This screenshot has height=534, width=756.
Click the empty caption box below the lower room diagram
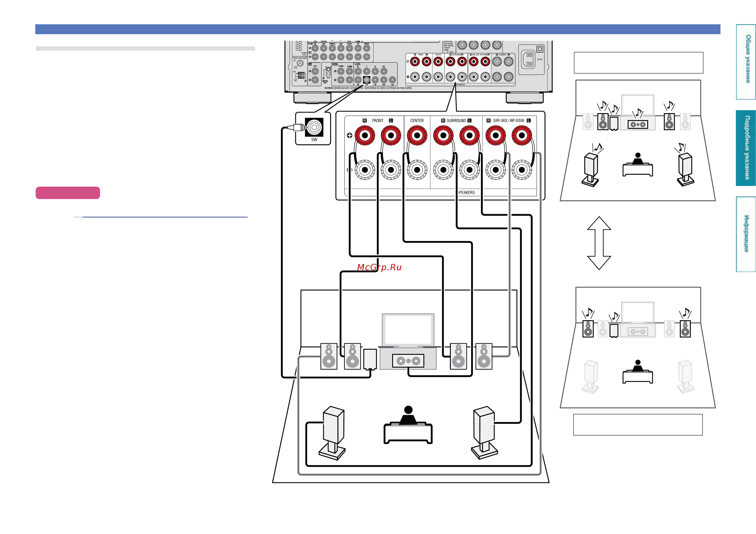[x=638, y=425]
